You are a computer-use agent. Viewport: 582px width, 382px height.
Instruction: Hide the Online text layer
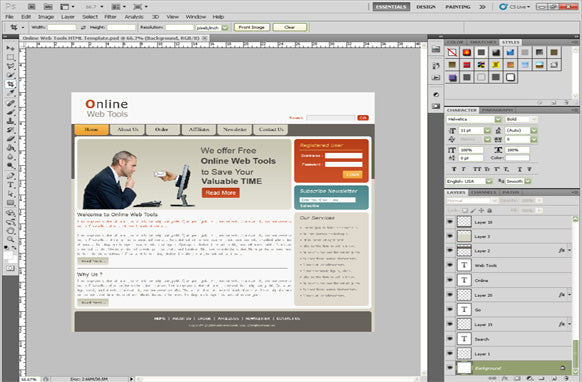(450, 280)
